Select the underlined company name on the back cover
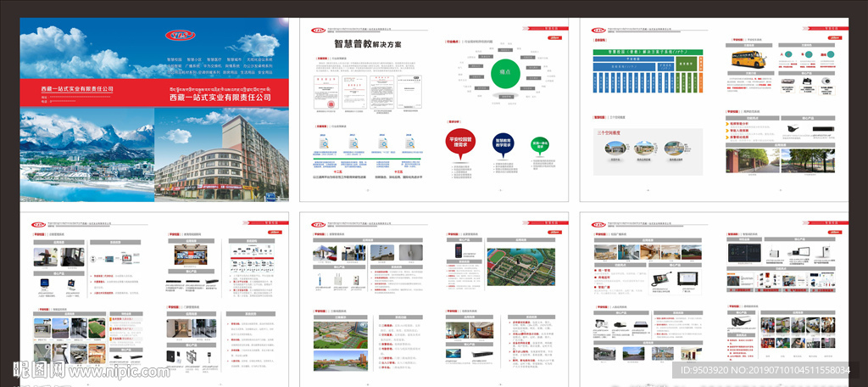The width and height of the screenshot is (868, 387). pyautogui.click(x=76, y=88)
